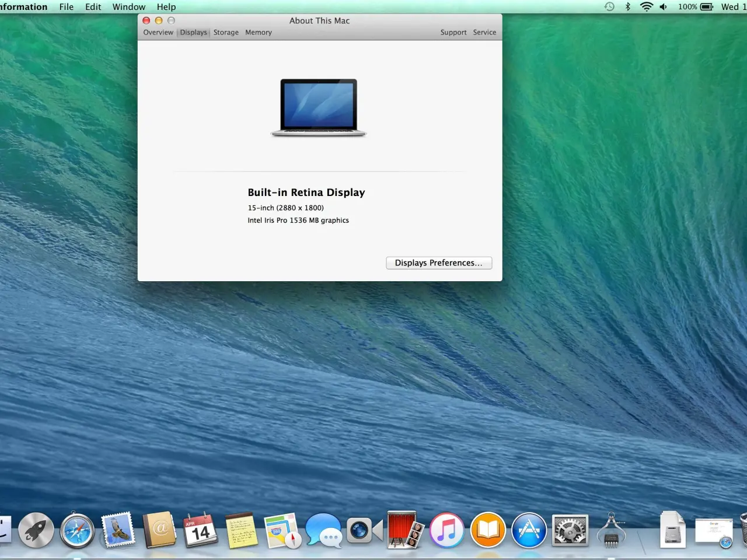Open Messages chat bubbles in Dock
The height and width of the screenshot is (560, 747).
pos(324,531)
